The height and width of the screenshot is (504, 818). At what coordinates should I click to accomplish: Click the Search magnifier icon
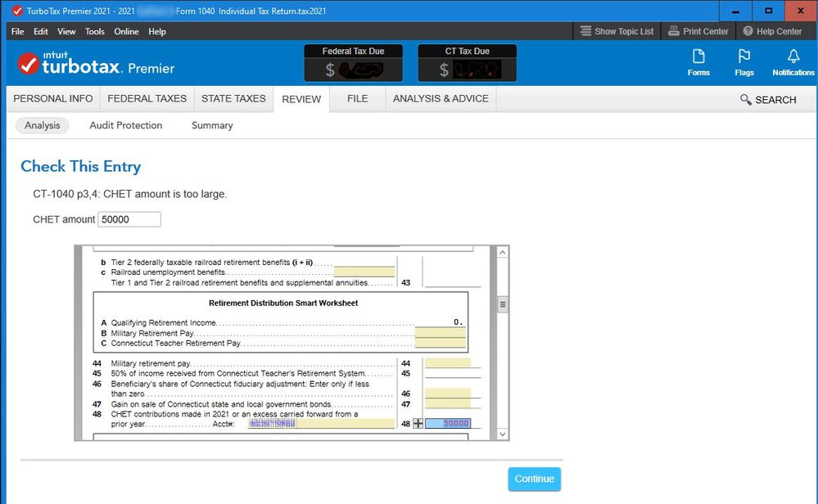(x=745, y=100)
